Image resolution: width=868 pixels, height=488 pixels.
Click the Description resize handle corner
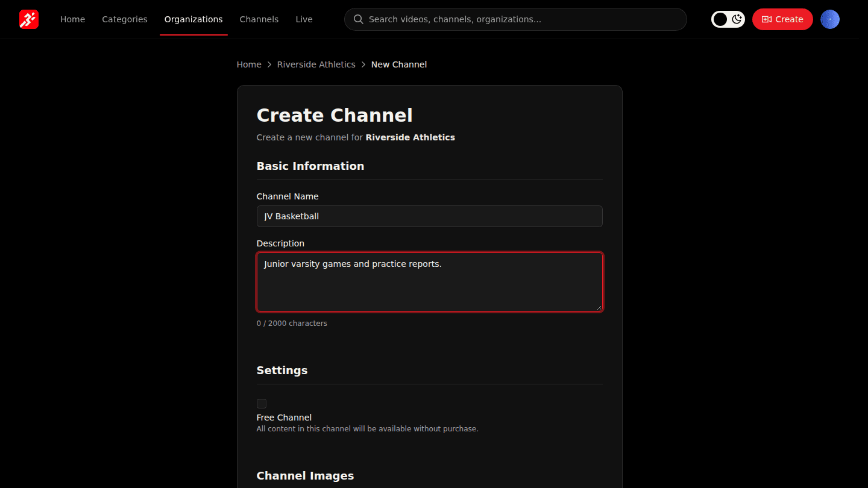pos(599,307)
